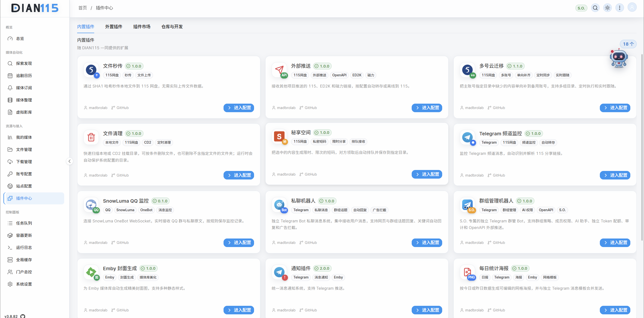
Task: Switch to the 插件市场 tab
Action: point(142,27)
